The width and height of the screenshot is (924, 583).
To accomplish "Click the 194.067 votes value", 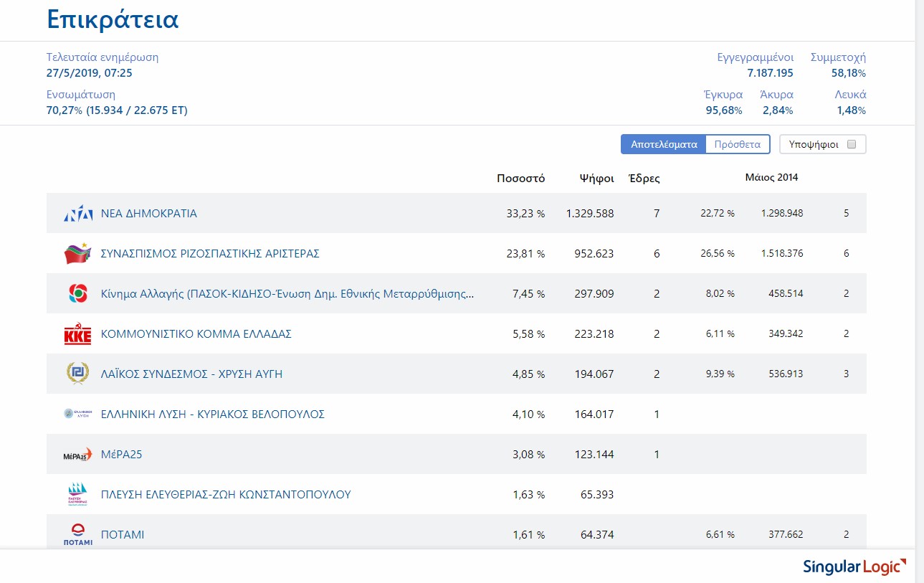I will [x=594, y=374].
